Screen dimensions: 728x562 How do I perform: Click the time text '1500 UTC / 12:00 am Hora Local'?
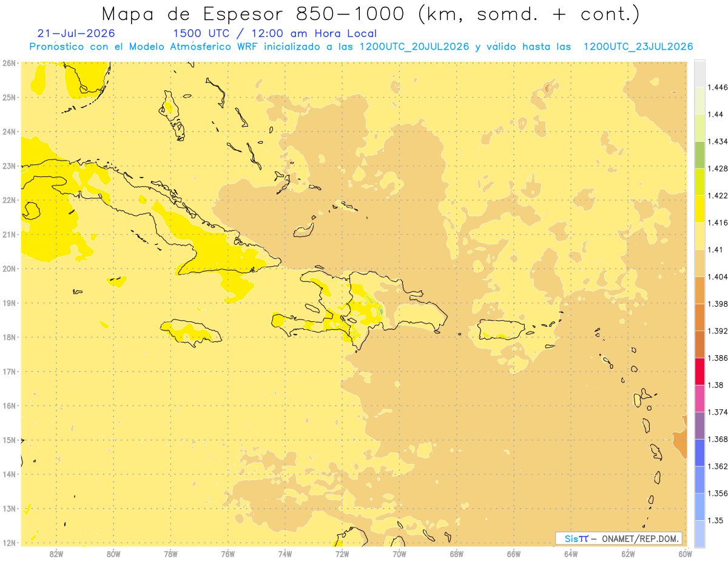[275, 33]
